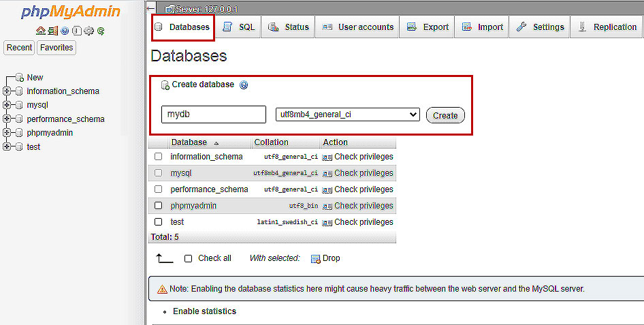Viewport: 644px width, 325px height.
Task: Click the database icon beside mysql in tree
Action: [x=19, y=105]
